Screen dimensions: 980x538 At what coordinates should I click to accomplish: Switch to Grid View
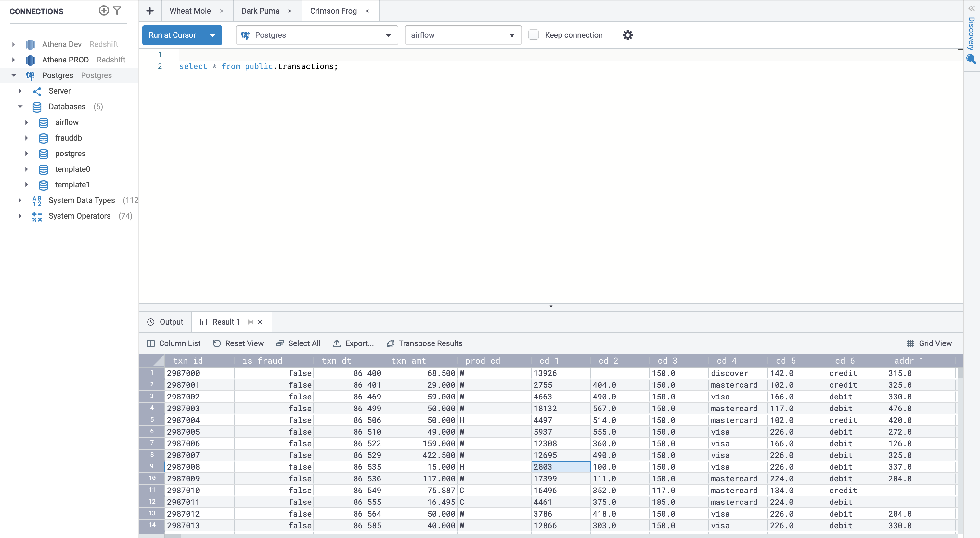(x=929, y=343)
